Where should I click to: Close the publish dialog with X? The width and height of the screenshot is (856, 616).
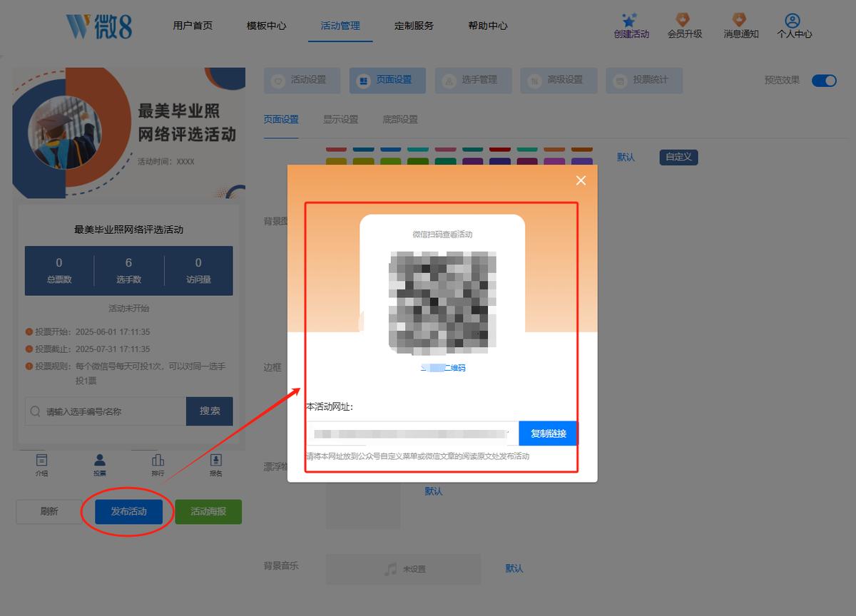[x=581, y=180]
